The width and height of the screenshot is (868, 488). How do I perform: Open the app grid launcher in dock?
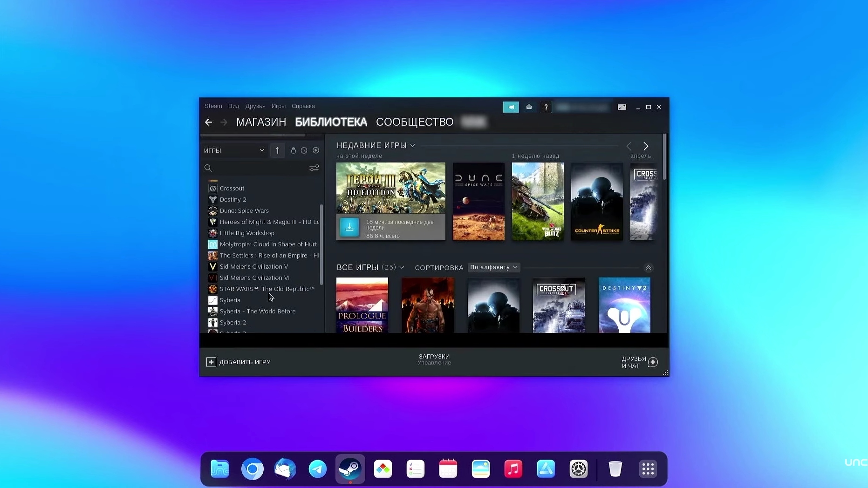pos(648,469)
